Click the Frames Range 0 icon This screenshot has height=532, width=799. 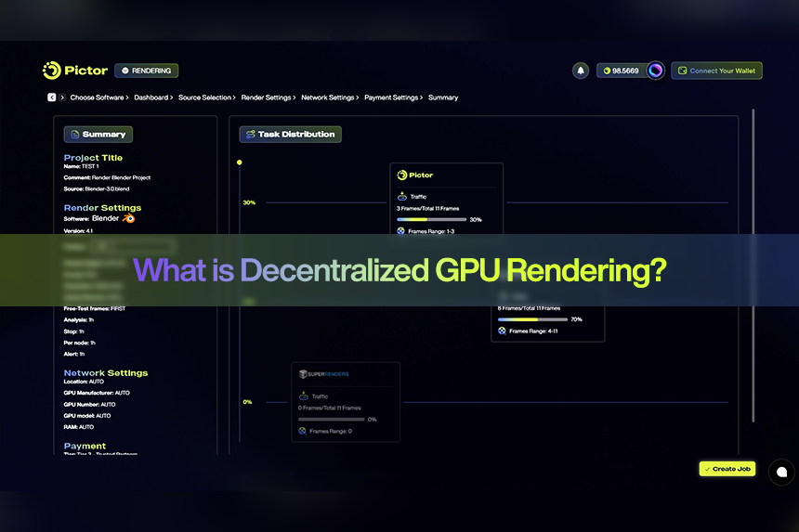[303, 431]
